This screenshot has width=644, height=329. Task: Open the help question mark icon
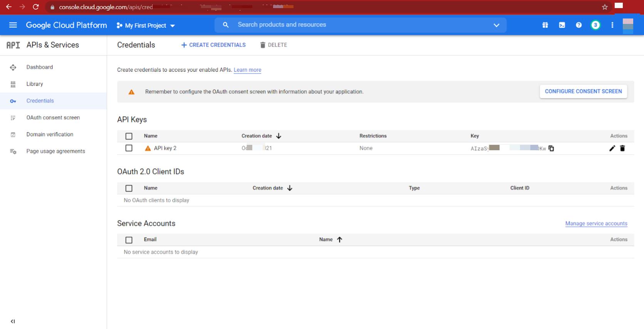coord(579,25)
